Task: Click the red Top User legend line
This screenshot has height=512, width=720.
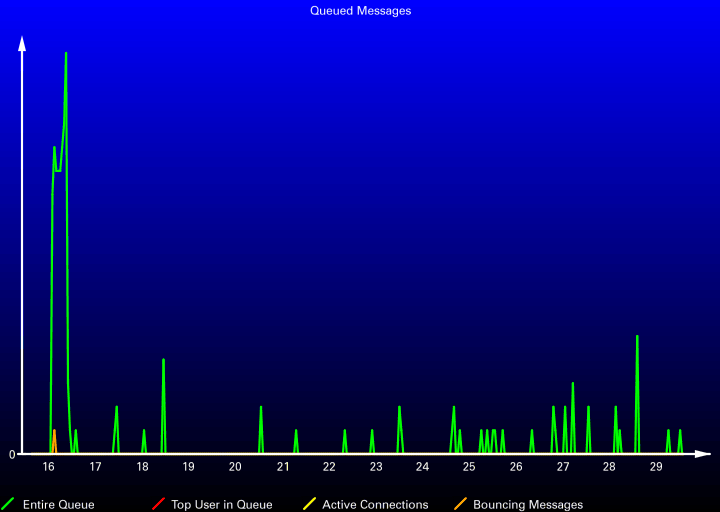Action: (158, 504)
